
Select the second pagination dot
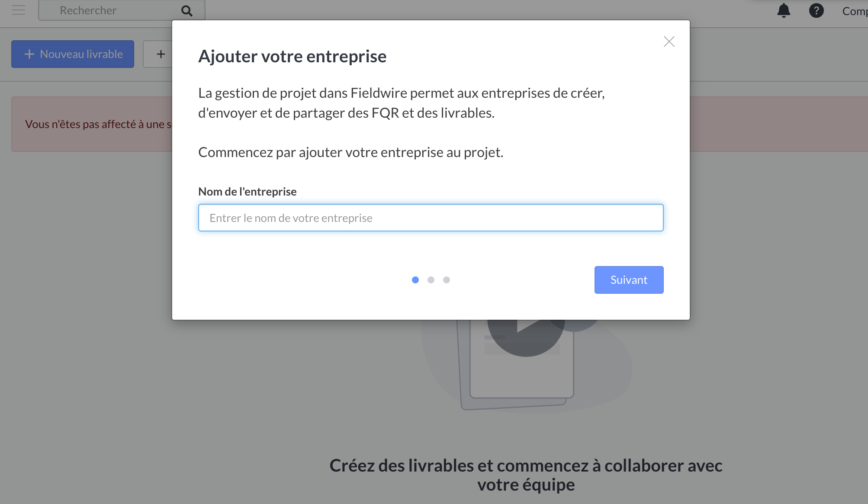(x=431, y=280)
